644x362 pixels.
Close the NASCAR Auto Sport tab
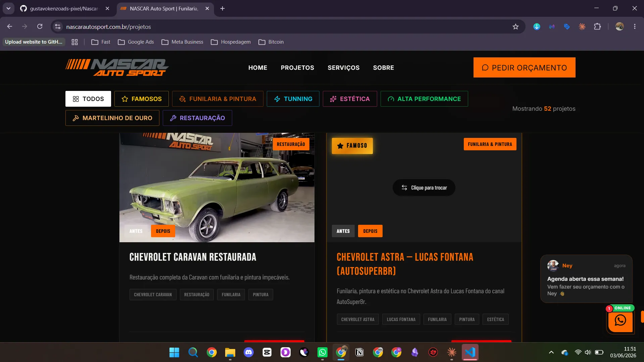207,8
